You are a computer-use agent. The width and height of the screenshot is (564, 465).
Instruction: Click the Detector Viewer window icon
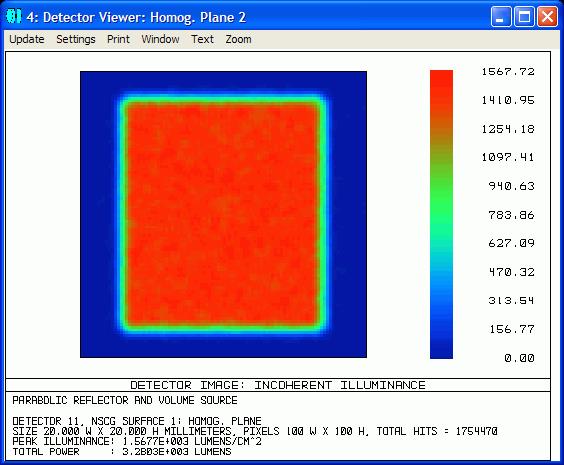pyautogui.click(x=14, y=16)
